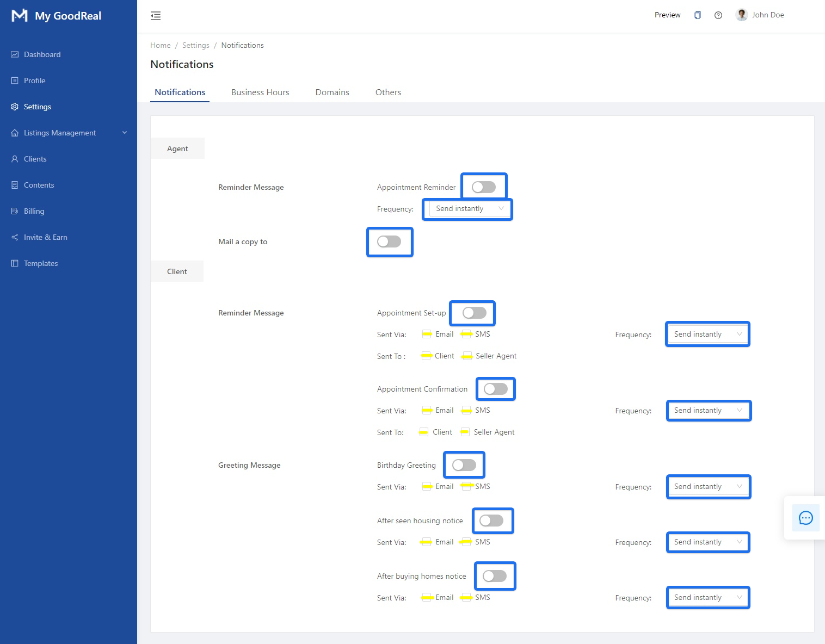This screenshot has height=644, width=825.
Task: Click the Preview link in the header
Action: (667, 15)
